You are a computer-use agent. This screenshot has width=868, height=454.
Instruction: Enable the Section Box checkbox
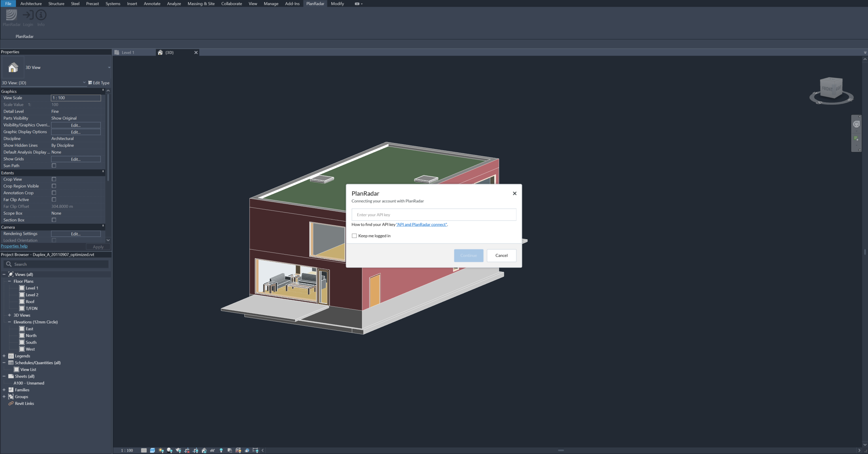pos(54,220)
